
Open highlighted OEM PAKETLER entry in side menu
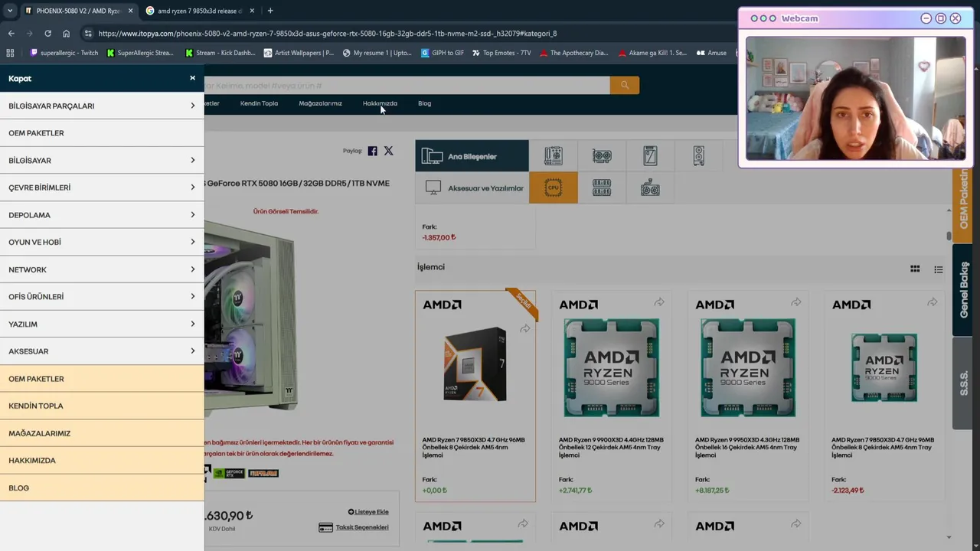(102, 379)
